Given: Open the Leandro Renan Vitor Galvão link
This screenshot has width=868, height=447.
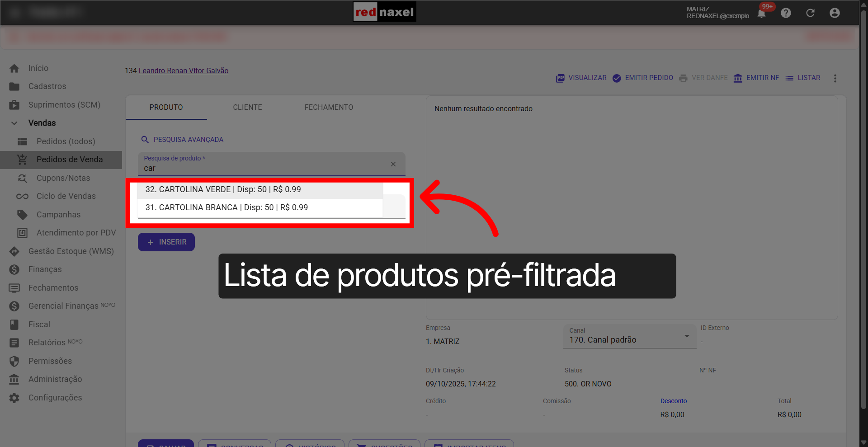Looking at the screenshot, I should tap(184, 71).
